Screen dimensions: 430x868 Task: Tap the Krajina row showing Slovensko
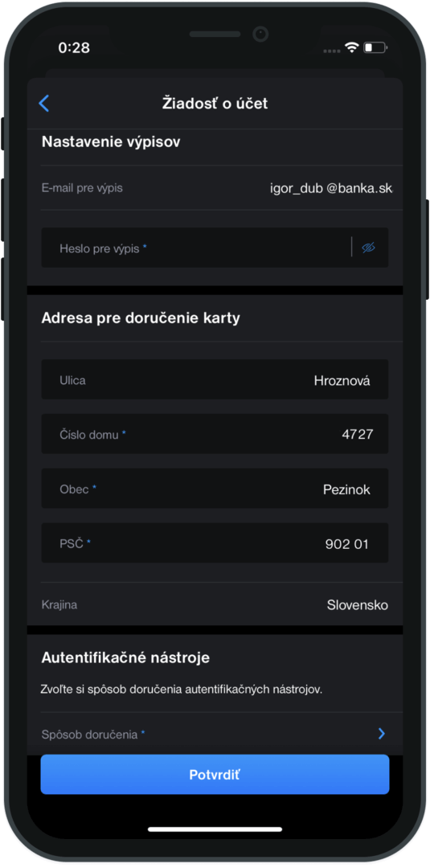[x=215, y=604]
